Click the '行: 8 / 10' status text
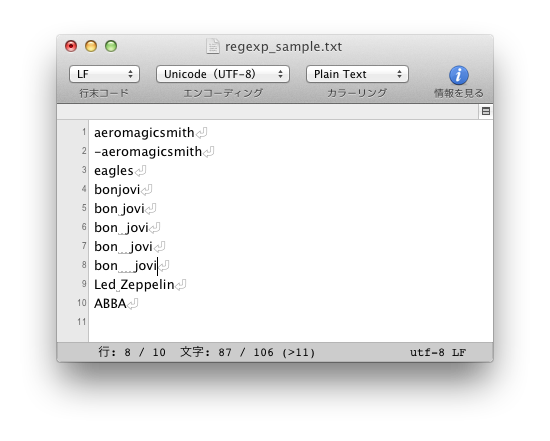This screenshot has height=441, width=550. point(132,352)
